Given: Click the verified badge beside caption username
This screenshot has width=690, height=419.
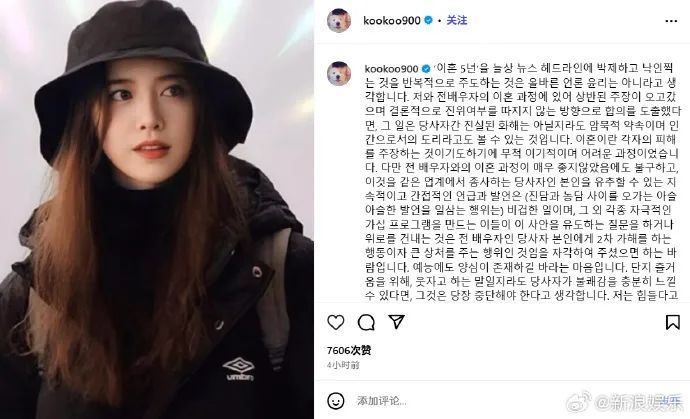Looking at the screenshot, I should pyautogui.click(x=426, y=69).
